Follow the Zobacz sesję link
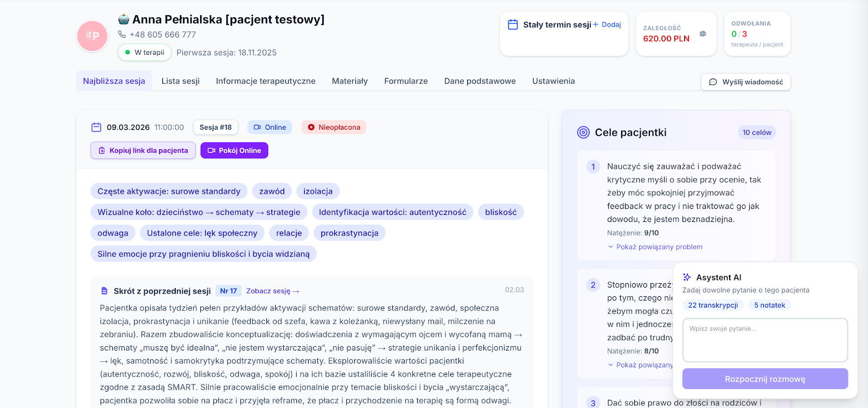Image resolution: width=868 pixels, height=408 pixels. pos(272,291)
